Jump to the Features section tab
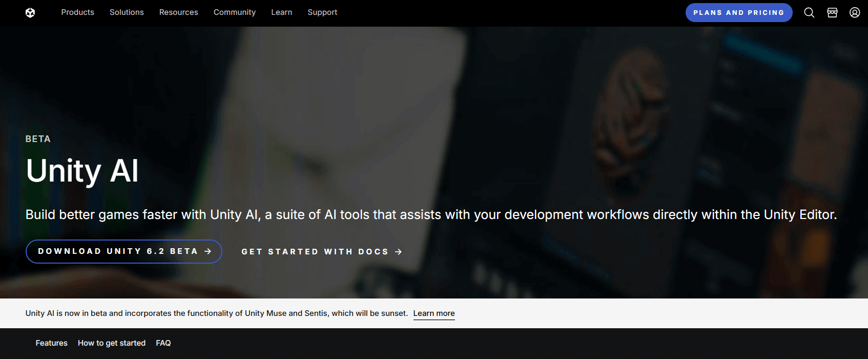Viewport: 868px width, 359px height. (x=51, y=343)
